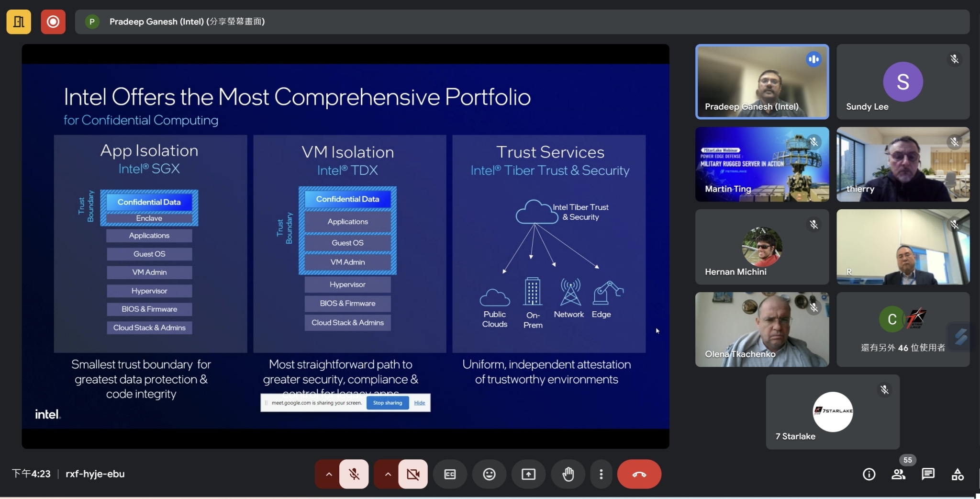Open the activities panel

tap(957, 474)
